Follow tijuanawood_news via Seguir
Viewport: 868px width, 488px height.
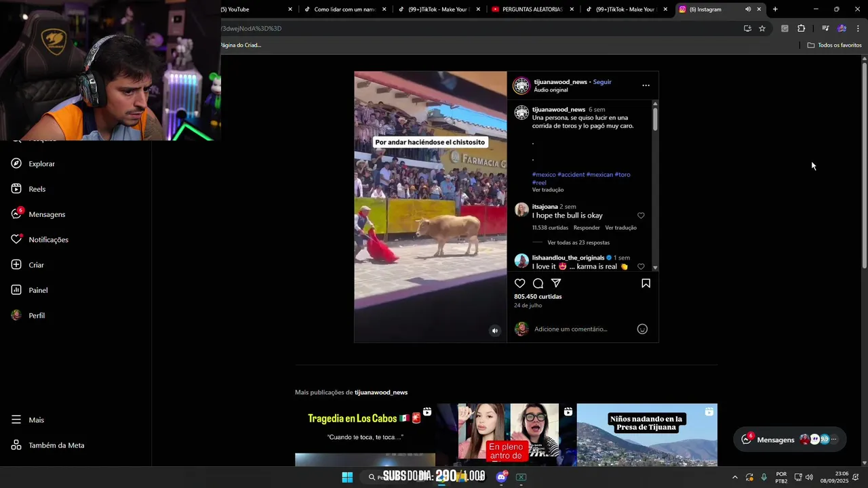(602, 81)
